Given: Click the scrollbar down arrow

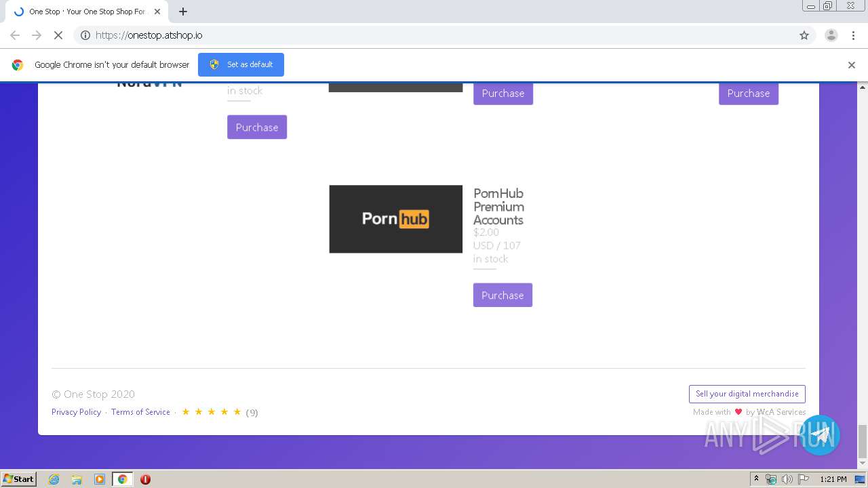Looking at the screenshot, I should click(x=863, y=464).
